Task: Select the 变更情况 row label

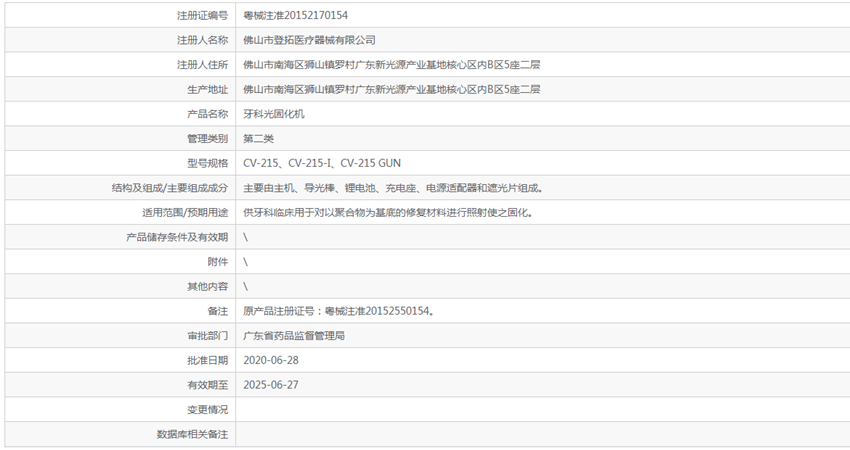Action: click(x=207, y=410)
